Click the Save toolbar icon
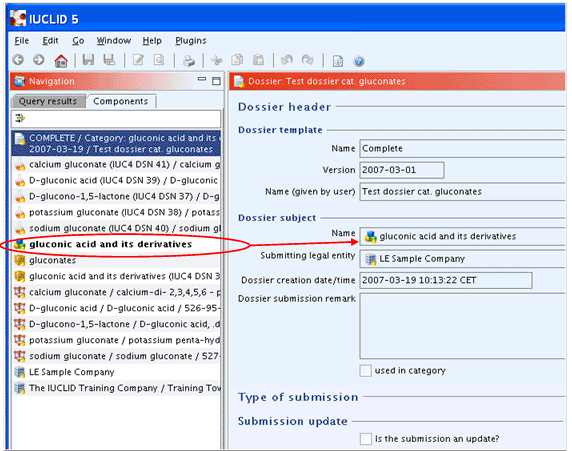 [88, 60]
